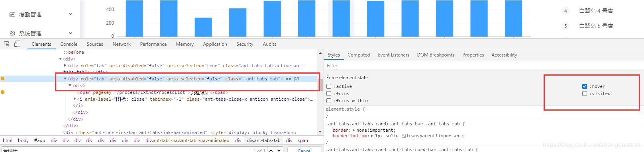This screenshot has height=152, width=644.
Task: Click the previous search result arrow
Action: click(271, 150)
